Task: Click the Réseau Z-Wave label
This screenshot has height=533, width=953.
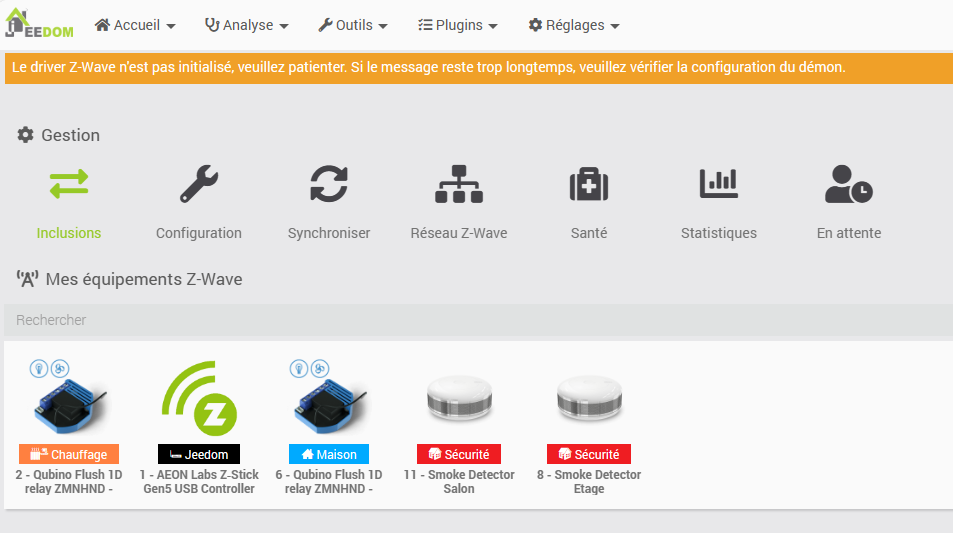Action: pyautogui.click(x=459, y=233)
